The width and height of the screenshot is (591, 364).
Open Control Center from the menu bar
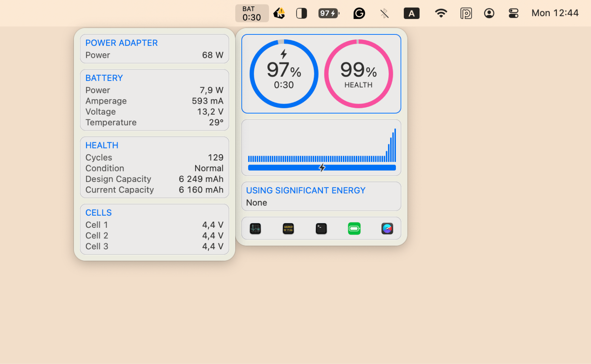pos(513,14)
